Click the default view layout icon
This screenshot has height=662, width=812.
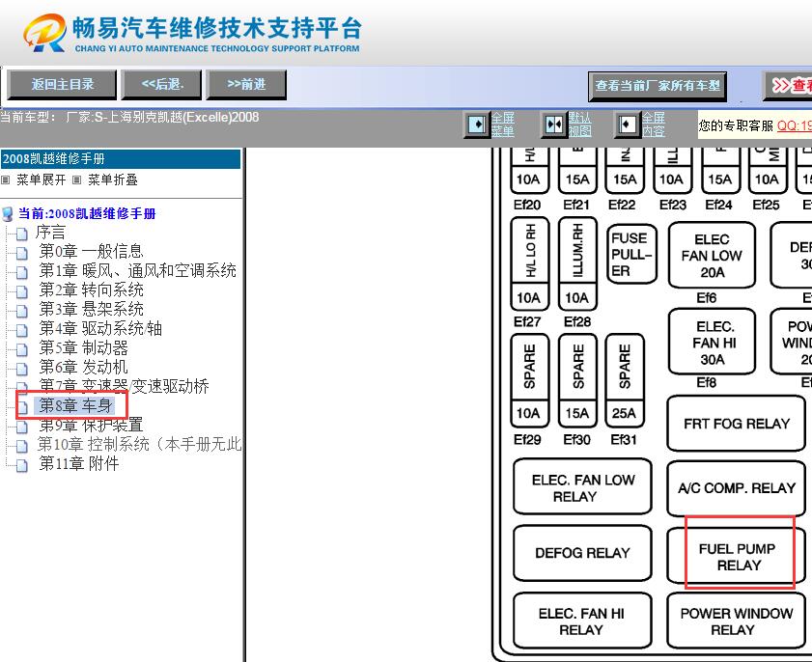click(x=553, y=124)
